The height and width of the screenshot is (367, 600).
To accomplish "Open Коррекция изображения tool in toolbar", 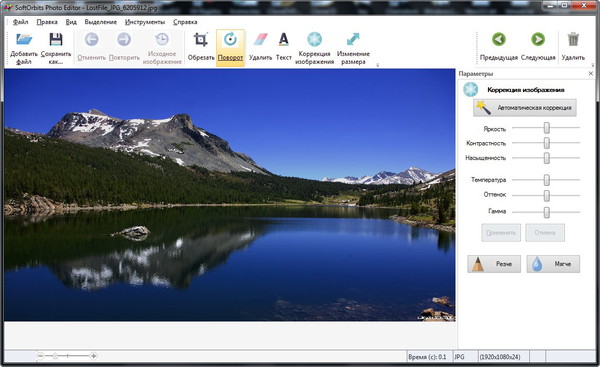I will [315, 39].
